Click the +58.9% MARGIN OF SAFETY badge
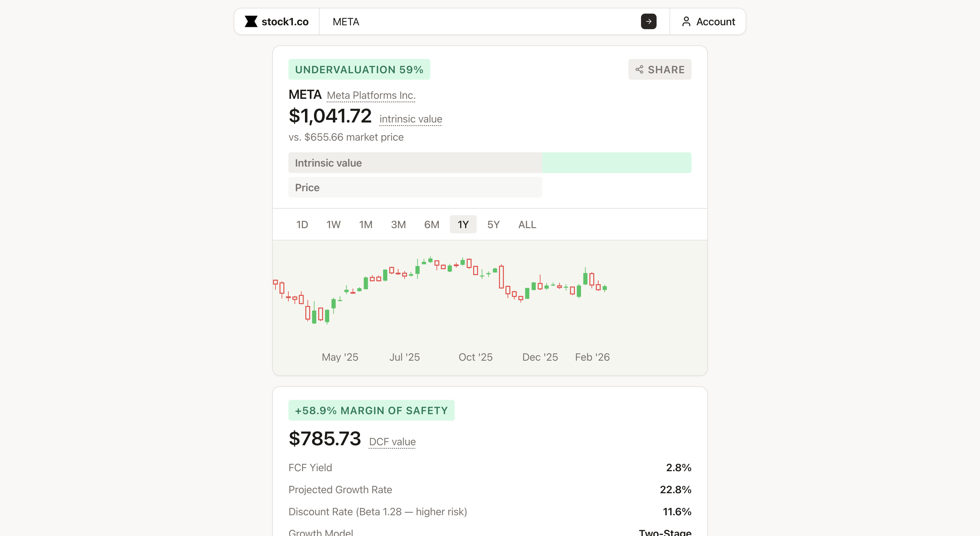Image resolution: width=980 pixels, height=536 pixels. click(x=371, y=410)
